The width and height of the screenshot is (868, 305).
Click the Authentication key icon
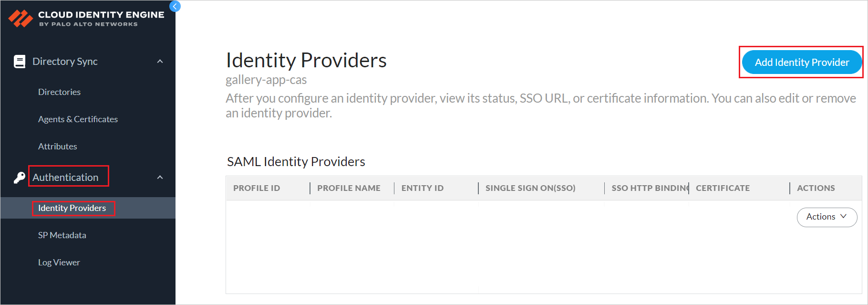point(20,178)
